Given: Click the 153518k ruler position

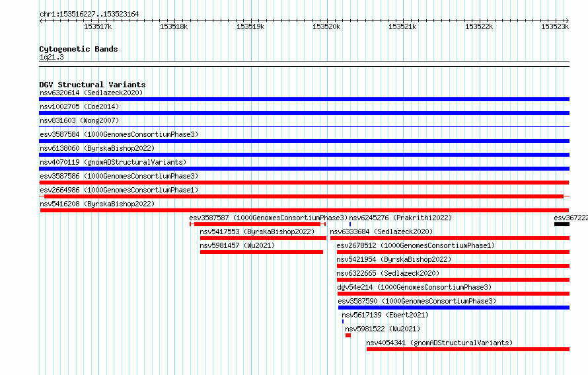Looking at the screenshot, I should pos(174,26).
